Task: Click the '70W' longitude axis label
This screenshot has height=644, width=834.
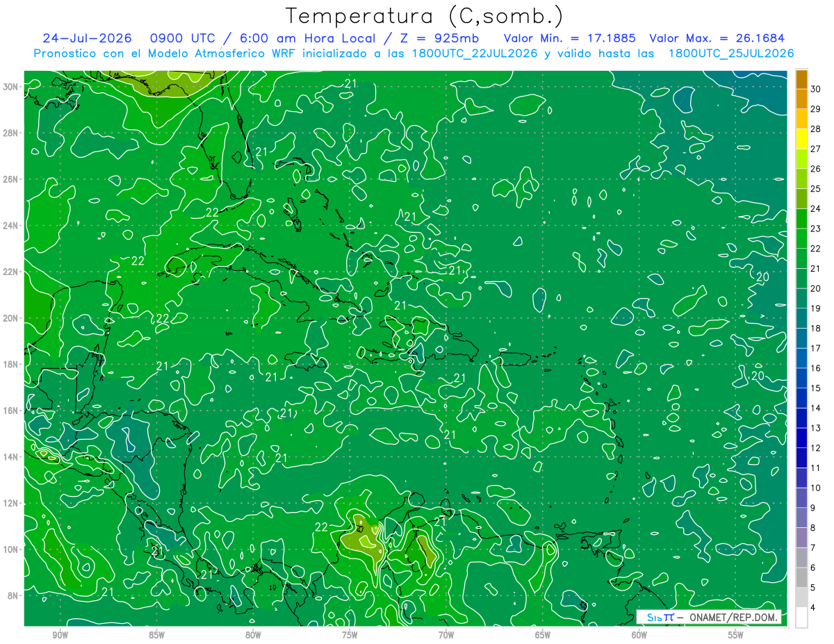Action: (446, 635)
